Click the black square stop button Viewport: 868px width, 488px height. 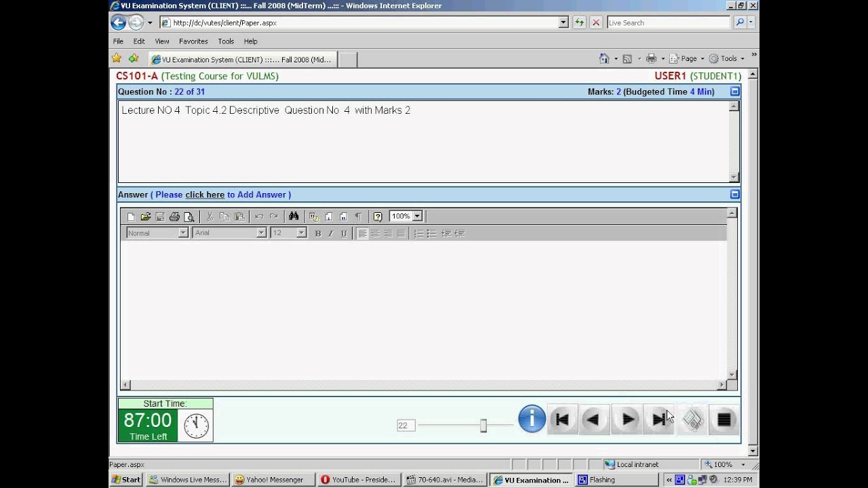click(724, 420)
